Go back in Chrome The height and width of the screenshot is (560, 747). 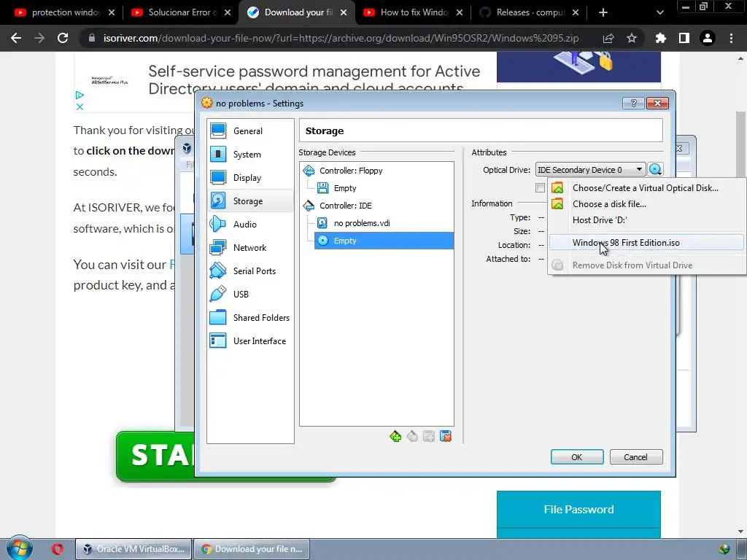coord(16,38)
